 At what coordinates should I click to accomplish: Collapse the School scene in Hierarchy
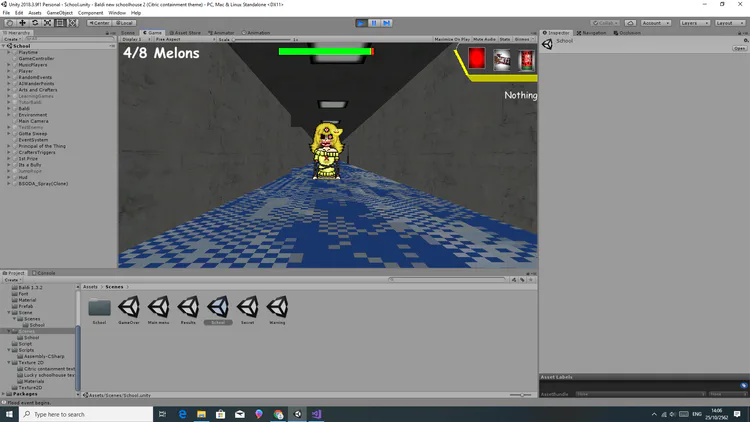(4, 46)
